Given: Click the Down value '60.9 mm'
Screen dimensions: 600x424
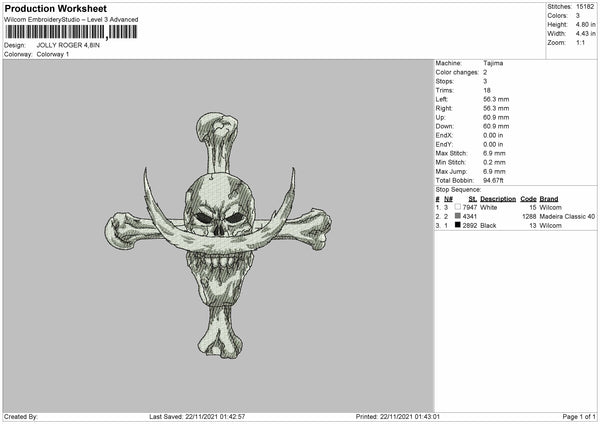Looking at the screenshot, I should (496, 126).
